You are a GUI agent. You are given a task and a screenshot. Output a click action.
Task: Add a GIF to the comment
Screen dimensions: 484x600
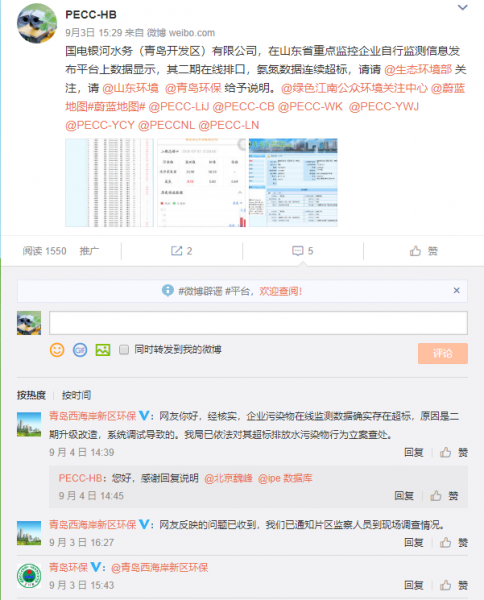pos(80,350)
